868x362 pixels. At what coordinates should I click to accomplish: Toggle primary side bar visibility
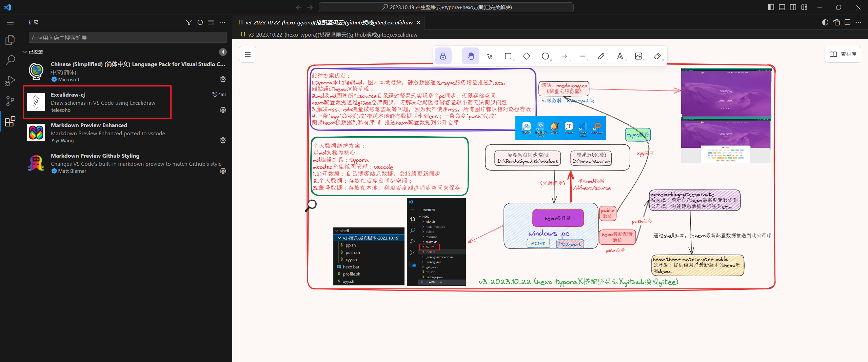click(771, 7)
